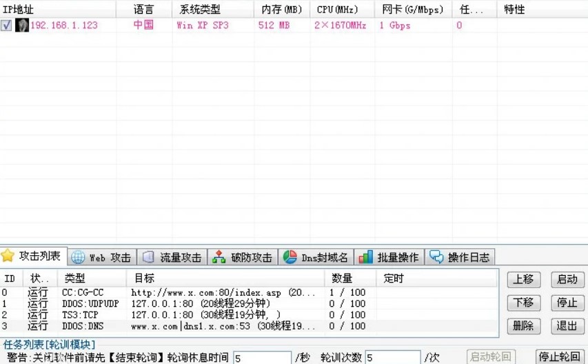This screenshot has height=364, width=588.
Task: Select the TS3:TCP task row
Action: pyautogui.click(x=249, y=315)
